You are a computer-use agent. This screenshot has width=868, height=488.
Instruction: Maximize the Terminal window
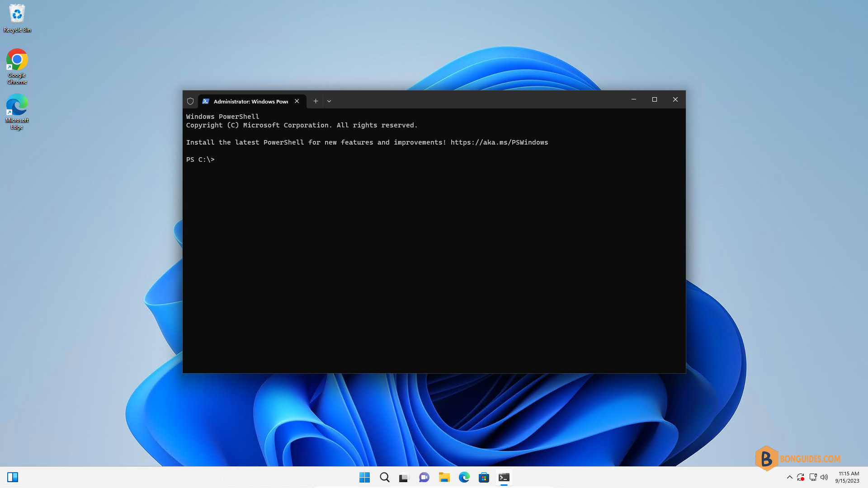point(655,99)
